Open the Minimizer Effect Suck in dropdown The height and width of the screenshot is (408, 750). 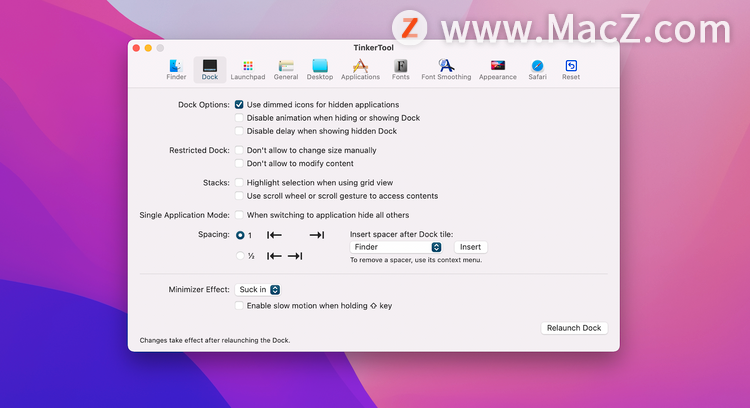[258, 289]
